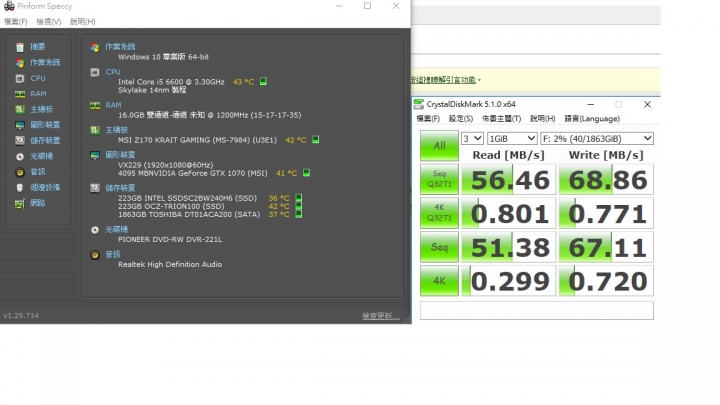
Task: Run the plain Seq benchmark
Action: [439, 247]
